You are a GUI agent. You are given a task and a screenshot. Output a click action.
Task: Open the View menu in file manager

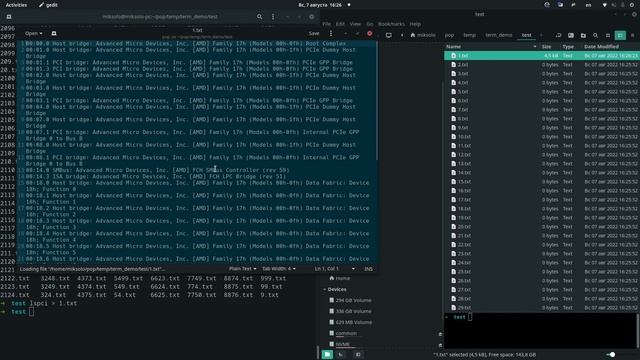click(x=355, y=24)
